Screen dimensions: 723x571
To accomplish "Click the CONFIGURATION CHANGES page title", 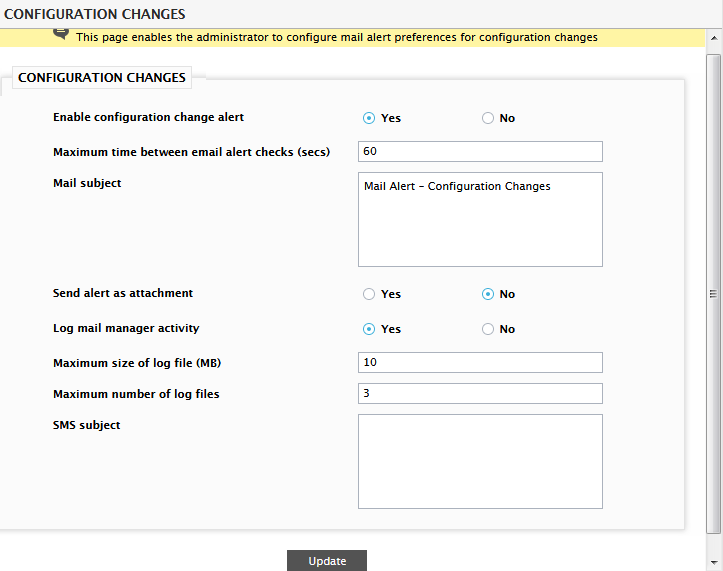I will [x=95, y=14].
